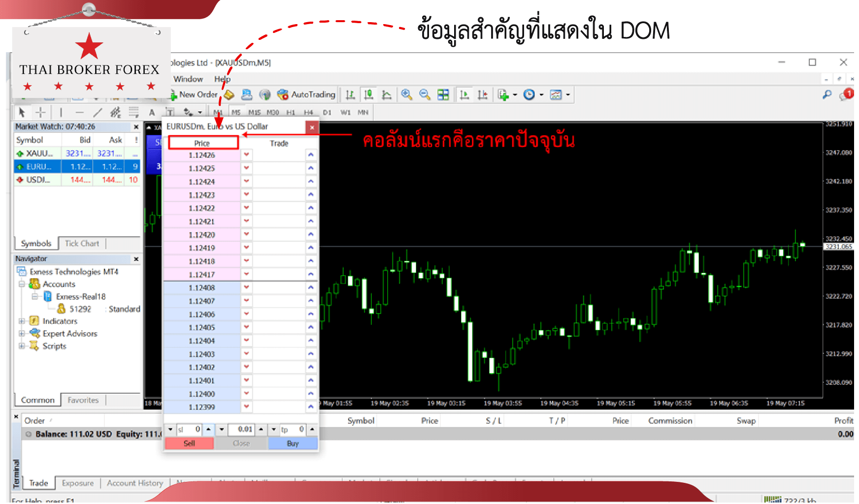Increase the stop loss sl value
The image size is (859, 504).
[208, 429]
